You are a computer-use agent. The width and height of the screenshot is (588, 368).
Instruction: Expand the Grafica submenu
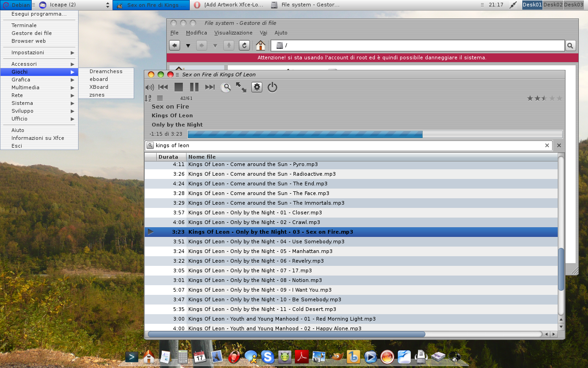pyautogui.click(x=39, y=80)
